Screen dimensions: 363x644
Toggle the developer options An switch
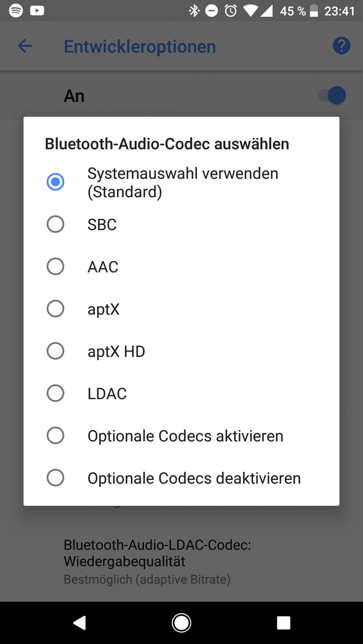click(332, 95)
